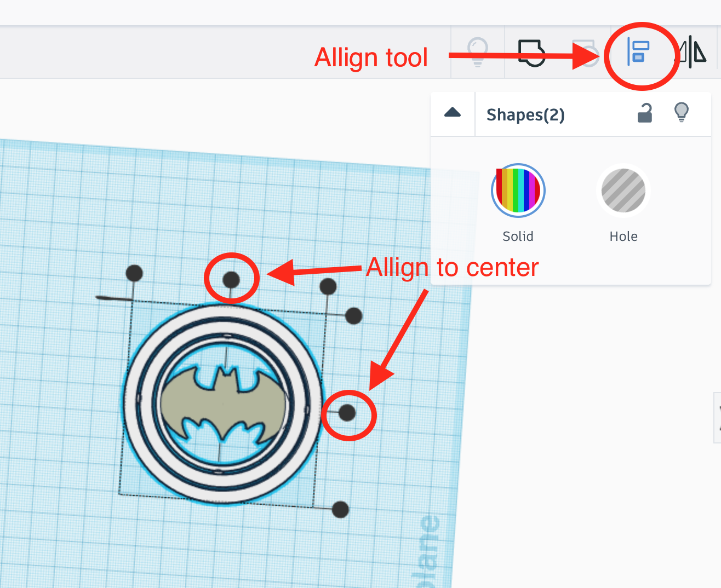Click the grayed-out Ungroup icon
Image resolution: width=721 pixels, height=588 pixels.
[585, 53]
